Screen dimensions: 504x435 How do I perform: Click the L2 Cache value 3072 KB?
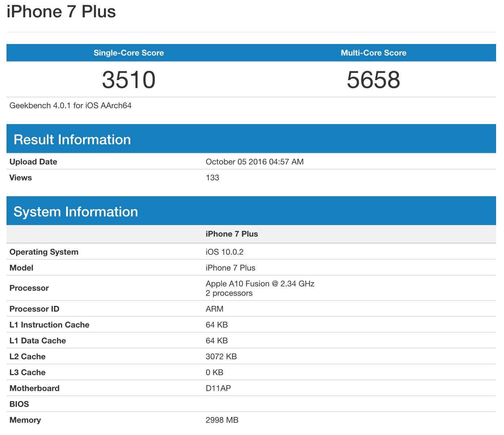click(x=221, y=356)
